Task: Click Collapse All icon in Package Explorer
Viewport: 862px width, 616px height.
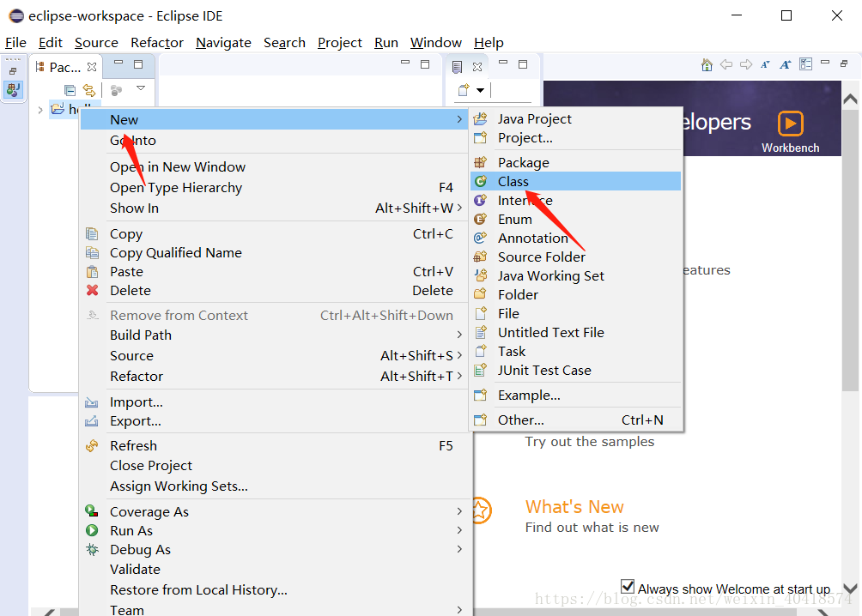Action: (70, 89)
